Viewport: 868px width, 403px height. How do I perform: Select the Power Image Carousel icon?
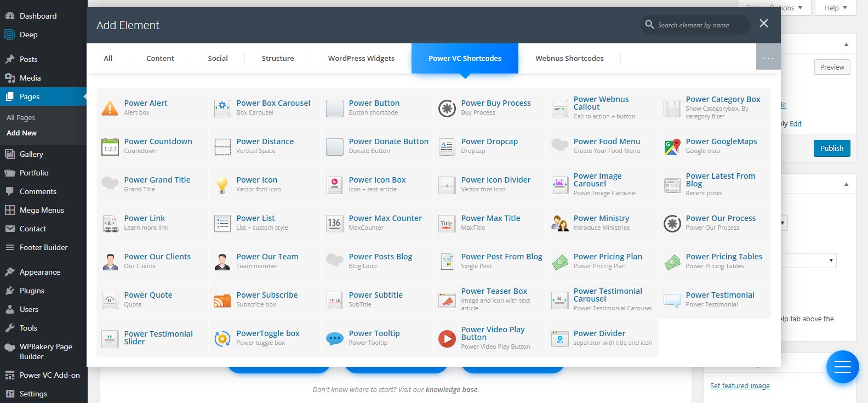[559, 185]
